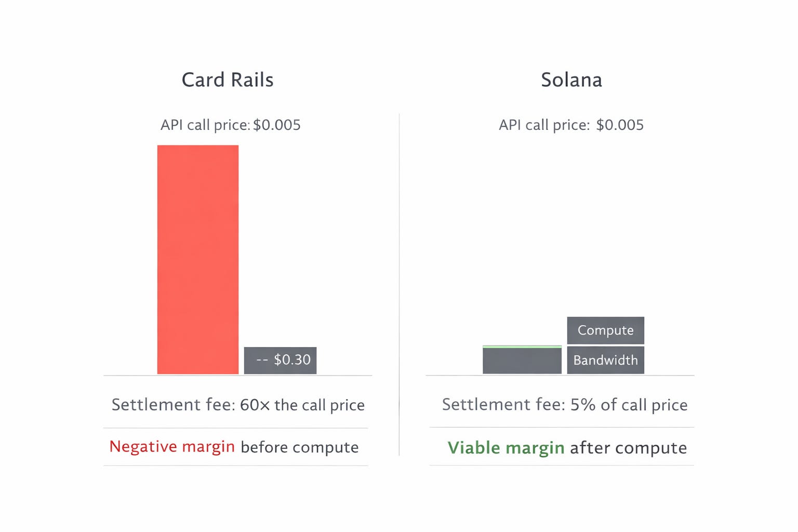Viewport: 798px width, 532px height.
Task: Click the $0.005 value under Solana
Action: (x=620, y=125)
